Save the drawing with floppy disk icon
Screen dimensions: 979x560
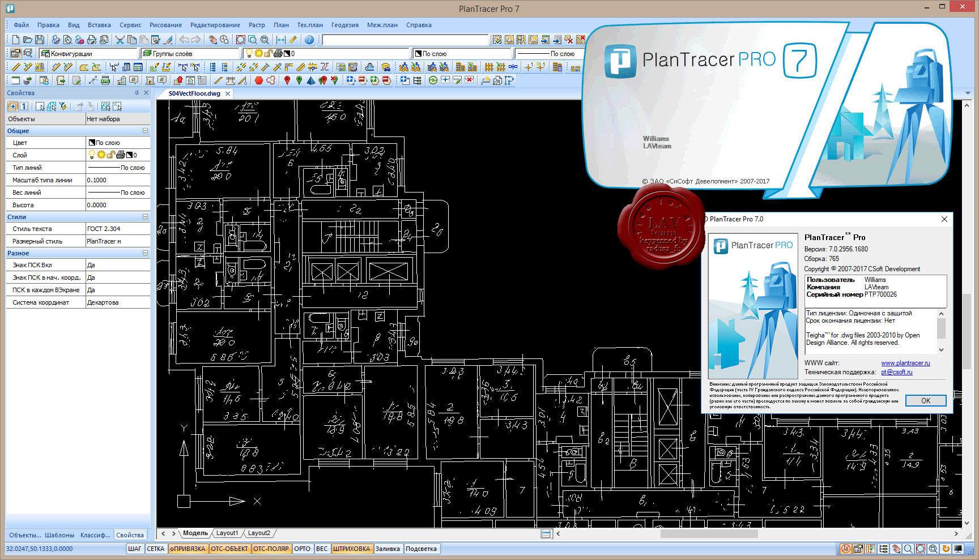(40, 40)
